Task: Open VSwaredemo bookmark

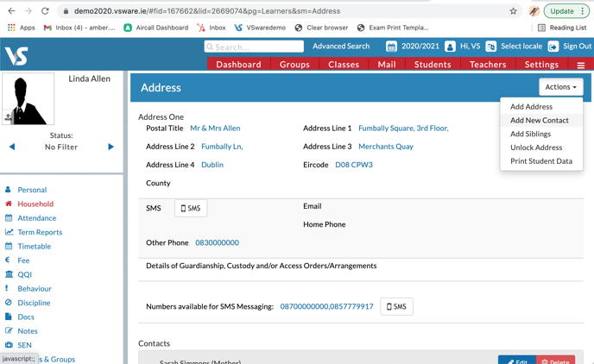Action: point(260,28)
